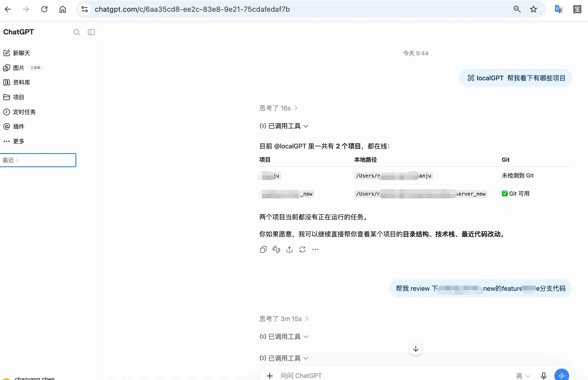Collapse the ChatGPT sidebar
This screenshot has height=380, width=588.
[91, 32]
